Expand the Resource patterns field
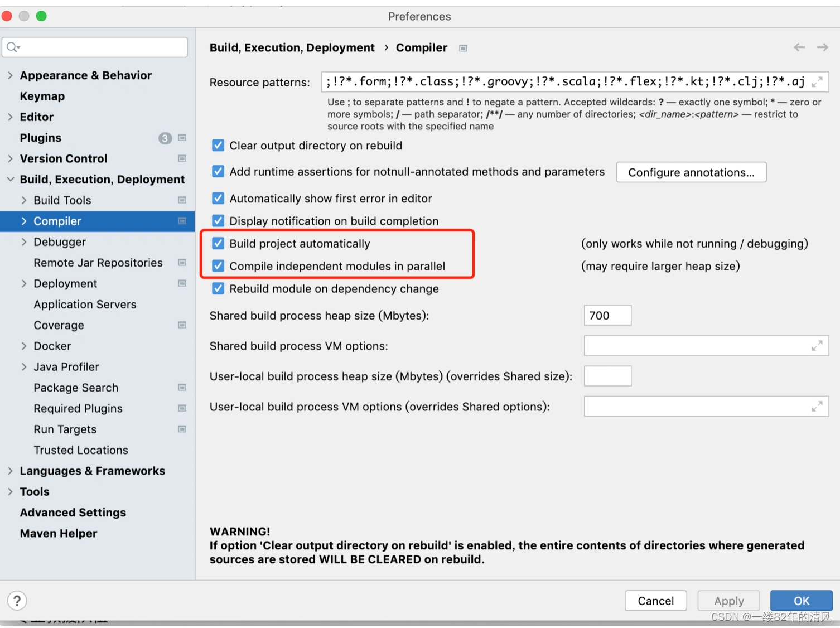 pos(817,82)
